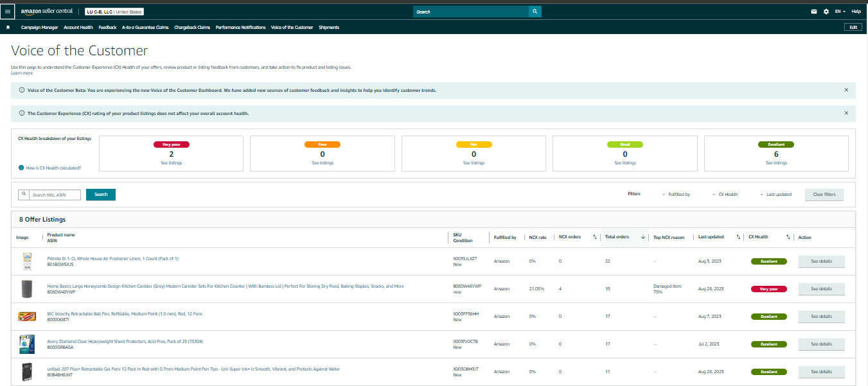Open the EN language dropdown
Image resolution: width=868 pixels, height=386 pixels.
pyautogui.click(x=840, y=12)
